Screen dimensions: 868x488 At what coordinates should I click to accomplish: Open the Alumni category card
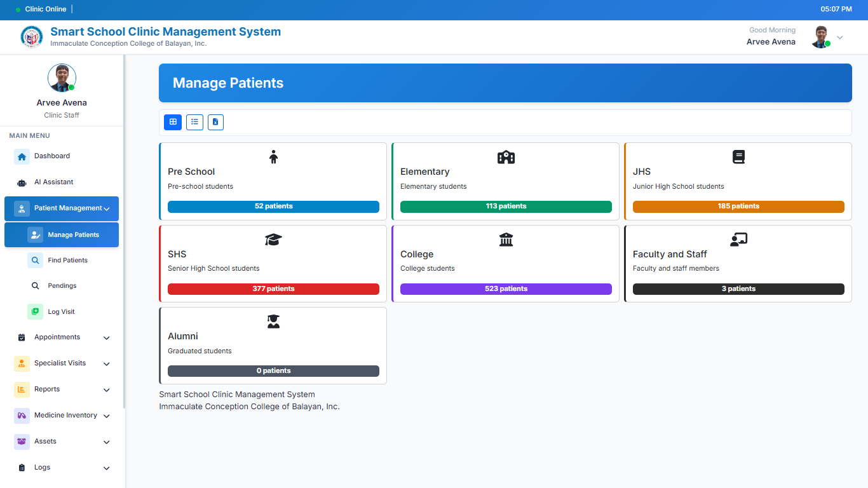point(273,345)
